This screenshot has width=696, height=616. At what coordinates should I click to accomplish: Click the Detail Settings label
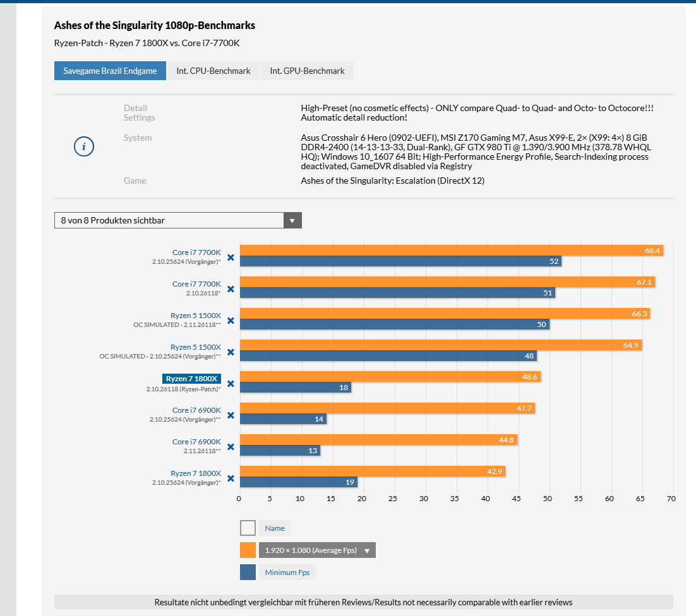coord(140,112)
